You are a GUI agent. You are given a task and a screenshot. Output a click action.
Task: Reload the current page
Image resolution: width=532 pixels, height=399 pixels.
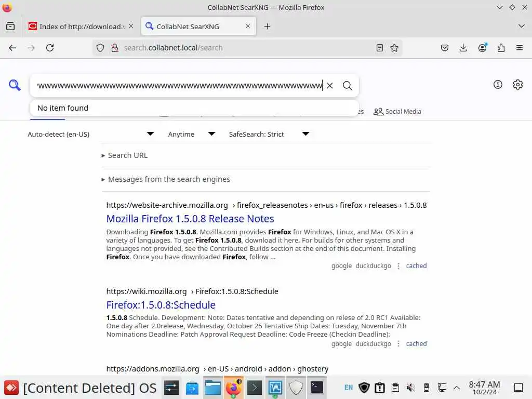[50, 48]
